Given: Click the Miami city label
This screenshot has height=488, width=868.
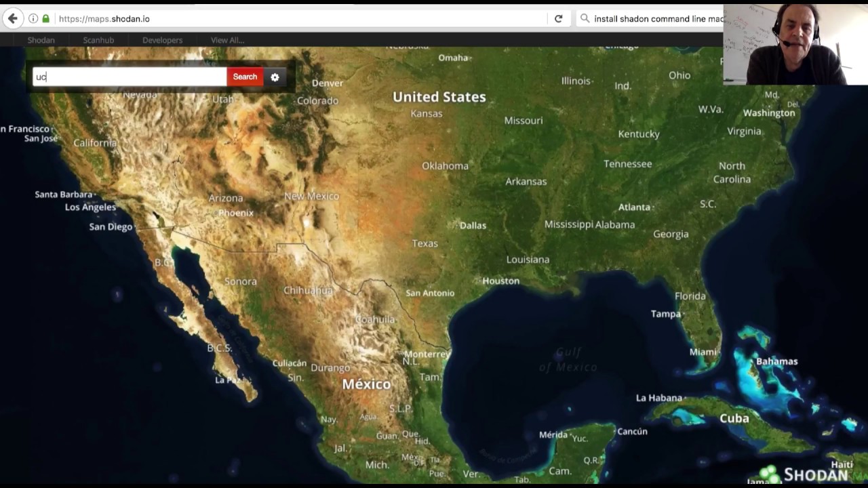Looking at the screenshot, I should (703, 352).
